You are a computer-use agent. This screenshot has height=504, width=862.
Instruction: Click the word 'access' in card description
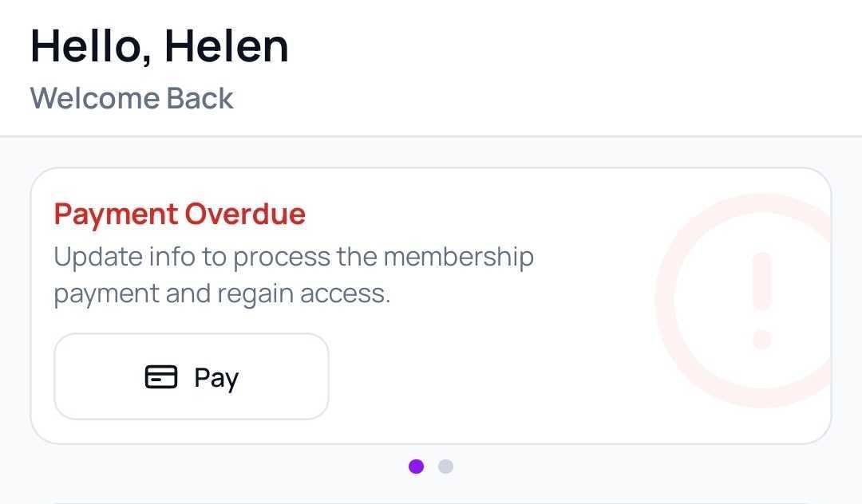[343, 294]
